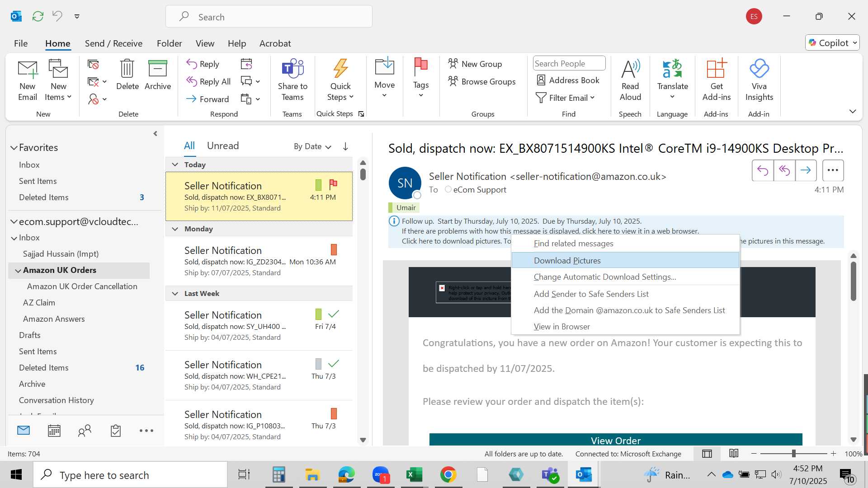Click the Forward arrow in reading pane
Viewport: 868px width, 488px height.
point(806,170)
